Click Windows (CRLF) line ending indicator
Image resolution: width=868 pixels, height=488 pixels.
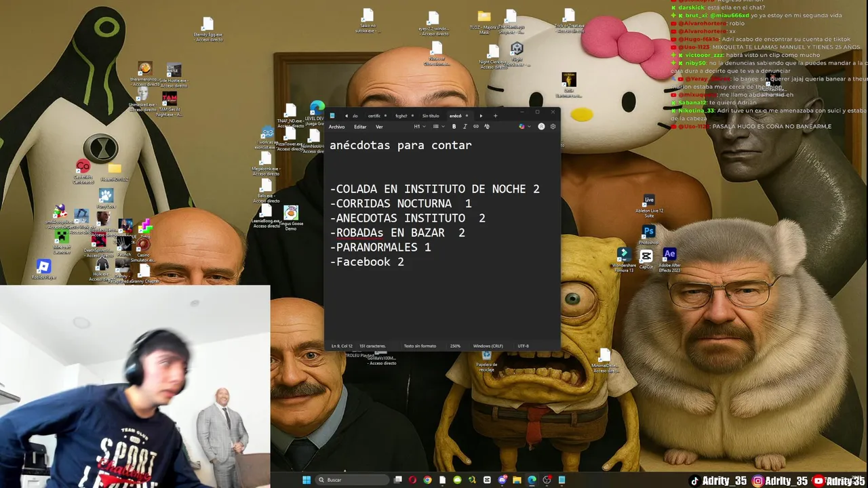pos(488,346)
